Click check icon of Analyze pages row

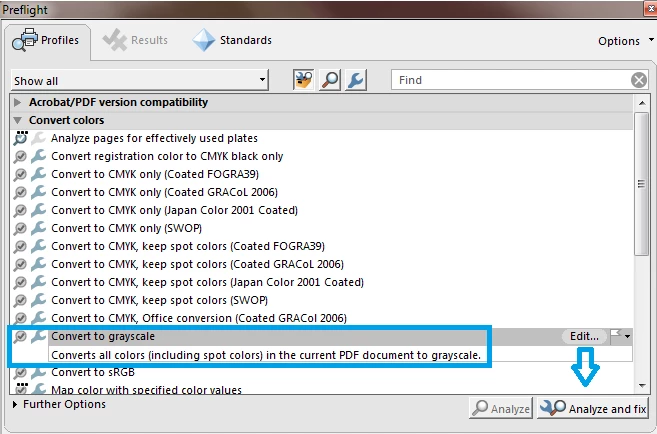[x=20, y=138]
